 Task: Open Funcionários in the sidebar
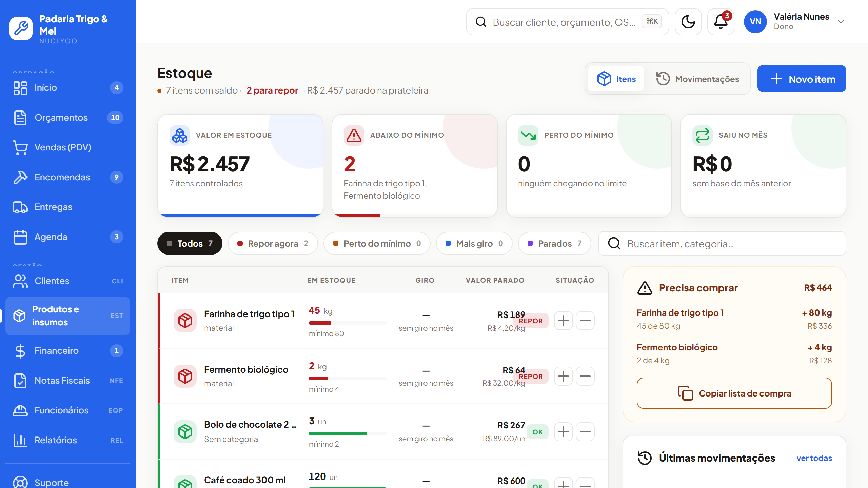coord(68,410)
